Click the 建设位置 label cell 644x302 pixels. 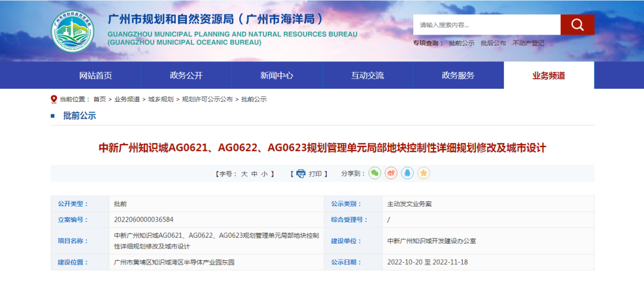tap(80, 262)
